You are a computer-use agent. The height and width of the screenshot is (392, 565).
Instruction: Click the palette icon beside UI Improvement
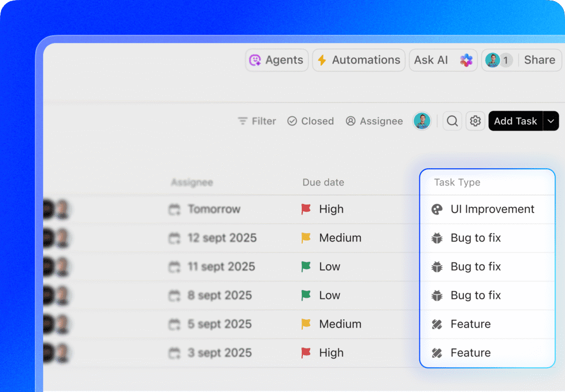click(x=436, y=210)
